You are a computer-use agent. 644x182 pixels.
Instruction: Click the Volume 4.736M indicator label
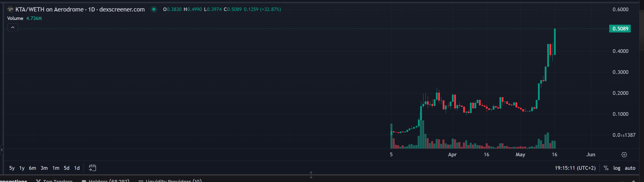(x=25, y=18)
